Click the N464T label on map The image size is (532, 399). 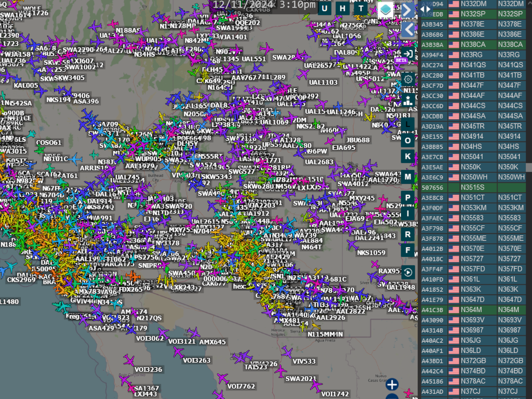(x=311, y=247)
